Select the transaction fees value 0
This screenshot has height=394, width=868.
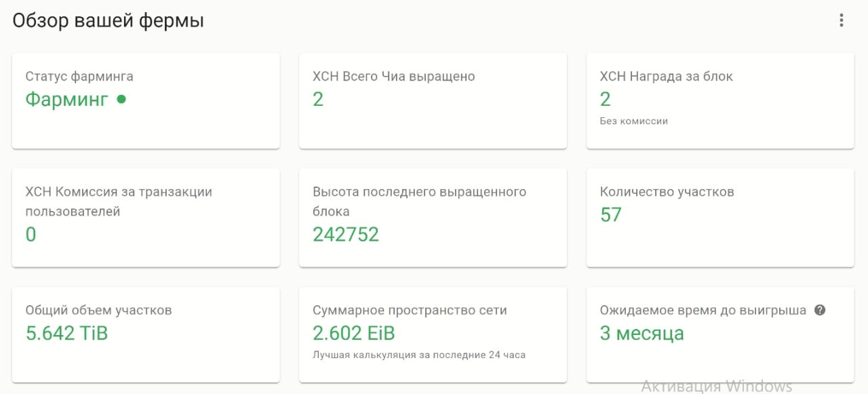click(31, 235)
